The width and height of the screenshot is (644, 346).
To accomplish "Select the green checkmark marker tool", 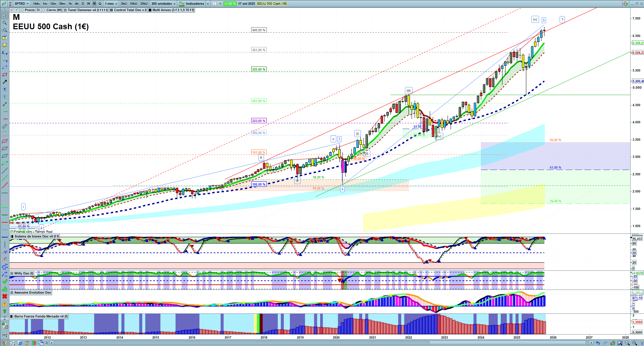I will pos(5,282).
